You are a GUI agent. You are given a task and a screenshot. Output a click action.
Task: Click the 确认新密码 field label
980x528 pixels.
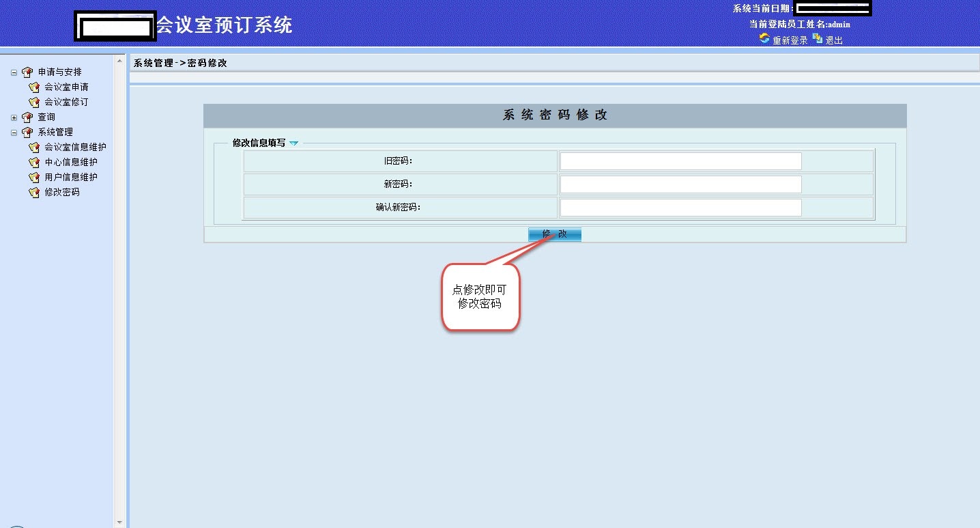tap(399, 208)
